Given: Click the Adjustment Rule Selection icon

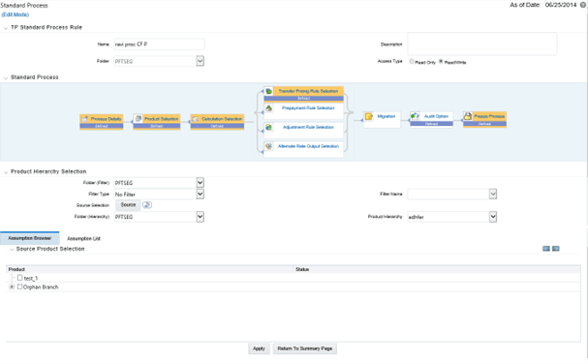Looking at the screenshot, I should click(268, 128).
